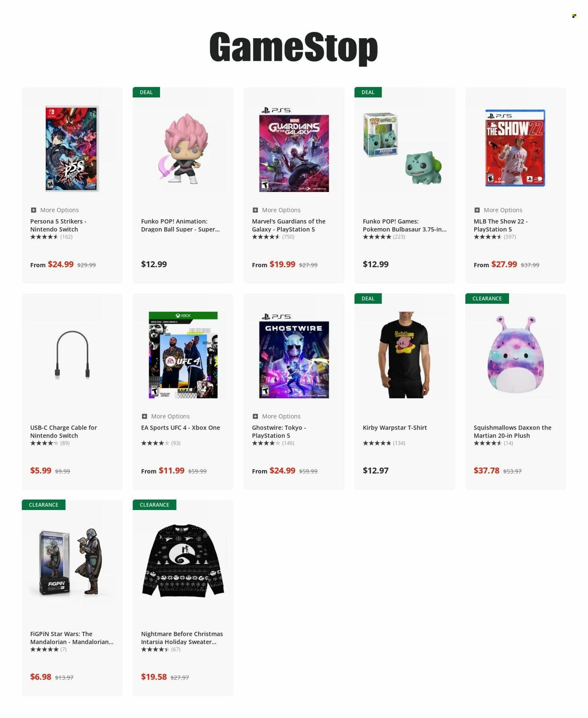This screenshot has height=718, width=588.
Task: Click CLEARANCE badge on Squishmallows plush
Action: pos(487,299)
